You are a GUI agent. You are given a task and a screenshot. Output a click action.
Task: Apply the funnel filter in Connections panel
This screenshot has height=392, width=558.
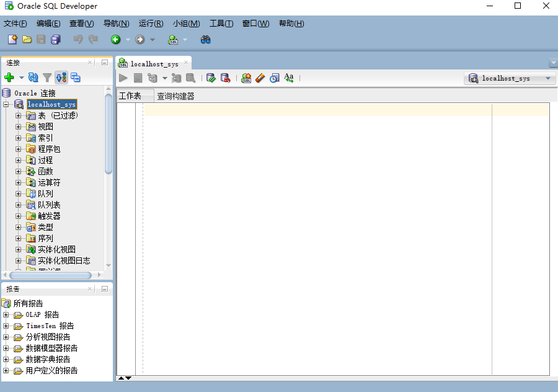47,78
